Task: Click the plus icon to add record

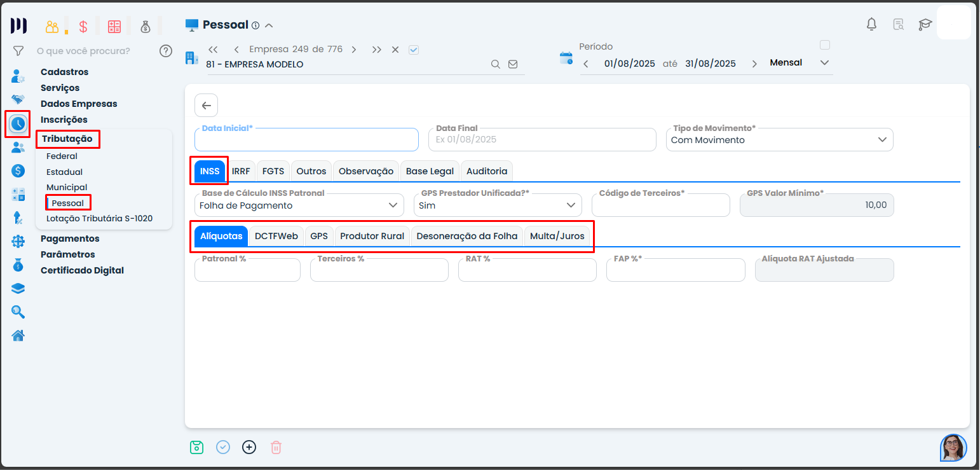Action: 249,447
